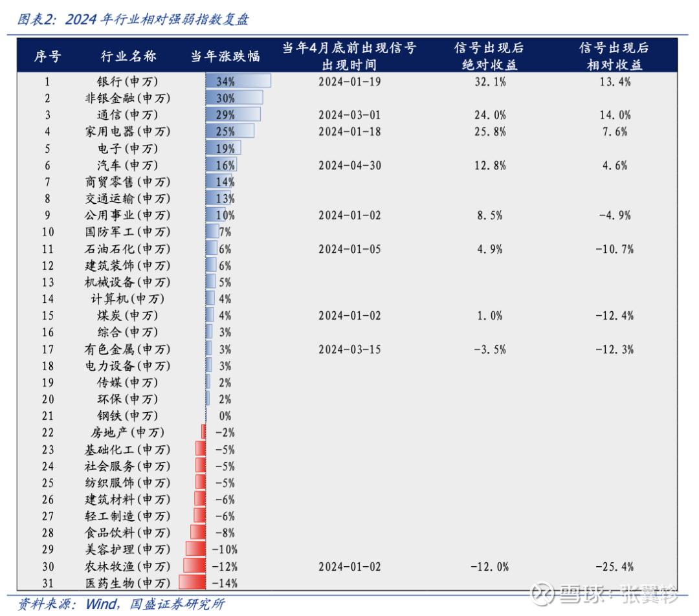Select the '国防军工(申万)' row name
The width and height of the screenshot is (699, 616).
click(128, 232)
